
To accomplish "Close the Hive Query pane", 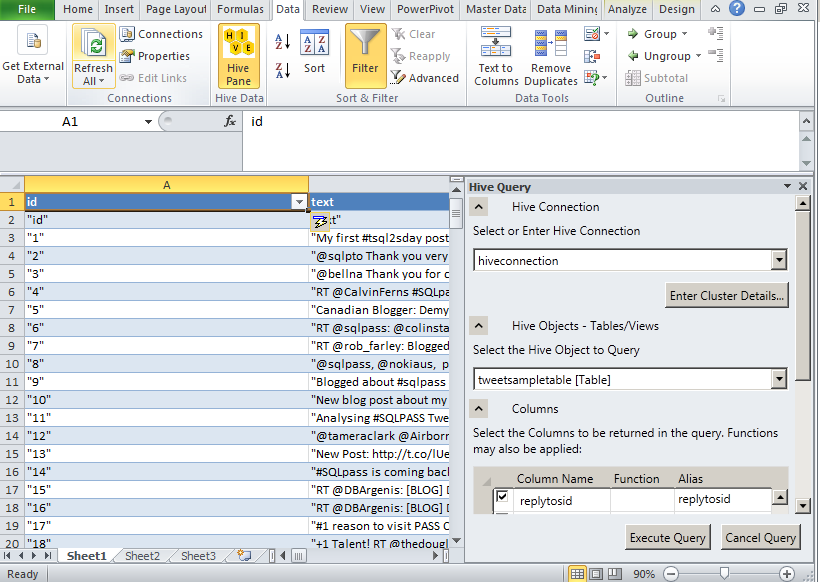I will click(x=803, y=186).
